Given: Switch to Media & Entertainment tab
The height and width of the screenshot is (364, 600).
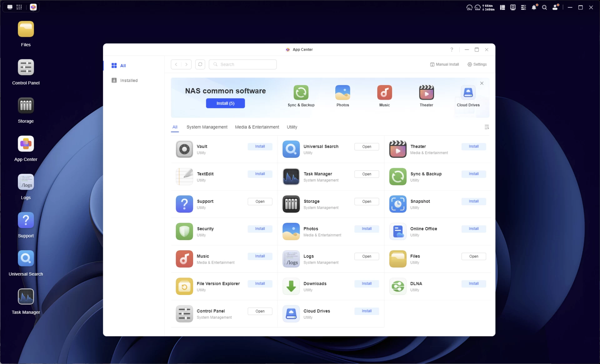Looking at the screenshot, I should pos(257,127).
